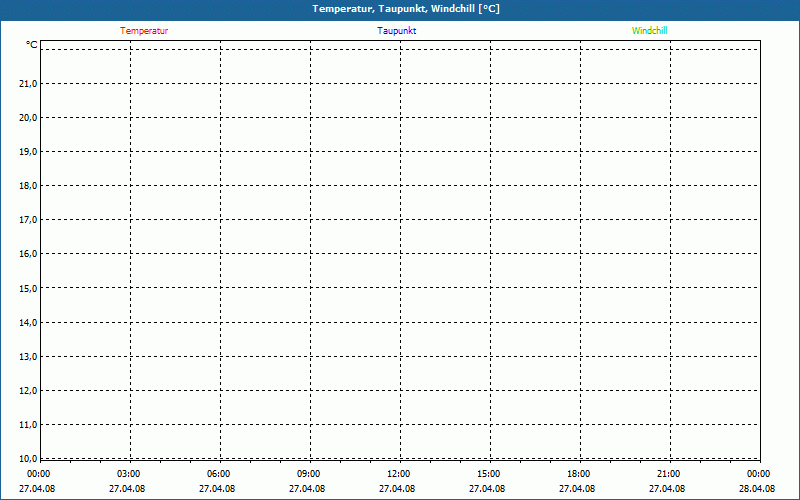Click the 19,0 y-axis value
This screenshot has height=500, width=800.
(x=28, y=152)
